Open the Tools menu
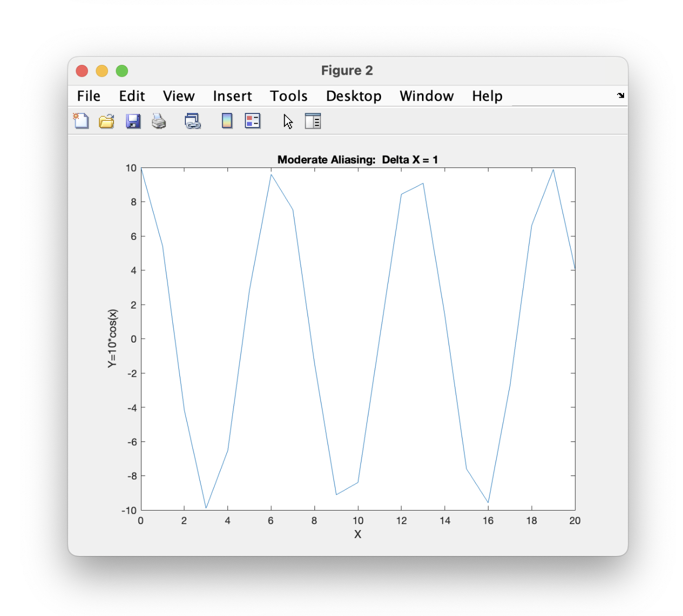Screen dimensions: 683x616 coord(289,96)
